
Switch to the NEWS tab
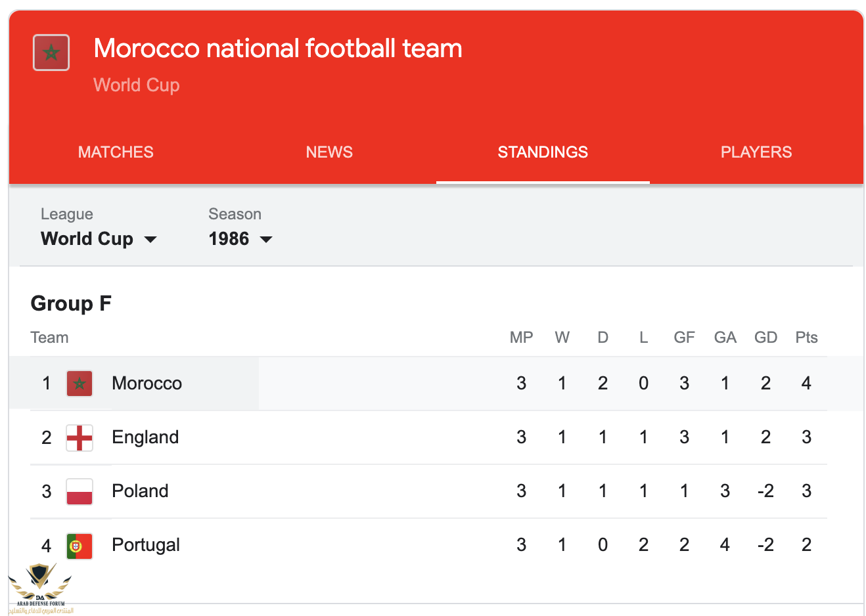329,152
